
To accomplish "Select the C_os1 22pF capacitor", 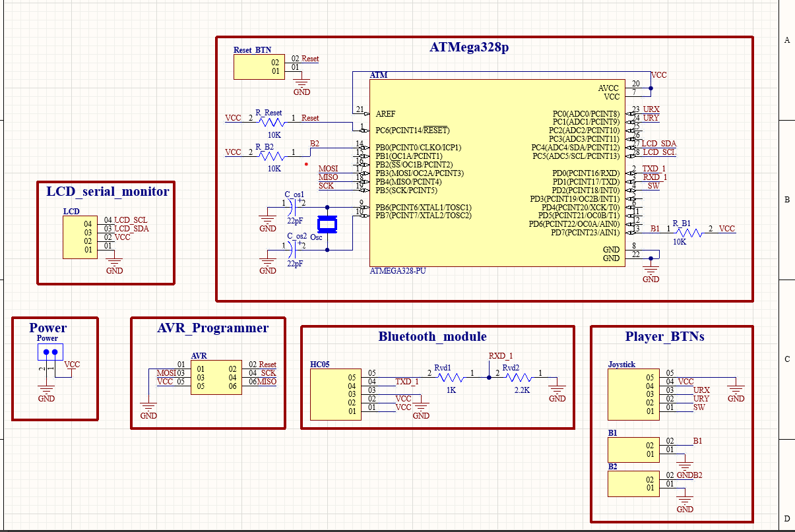I will tap(292, 206).
